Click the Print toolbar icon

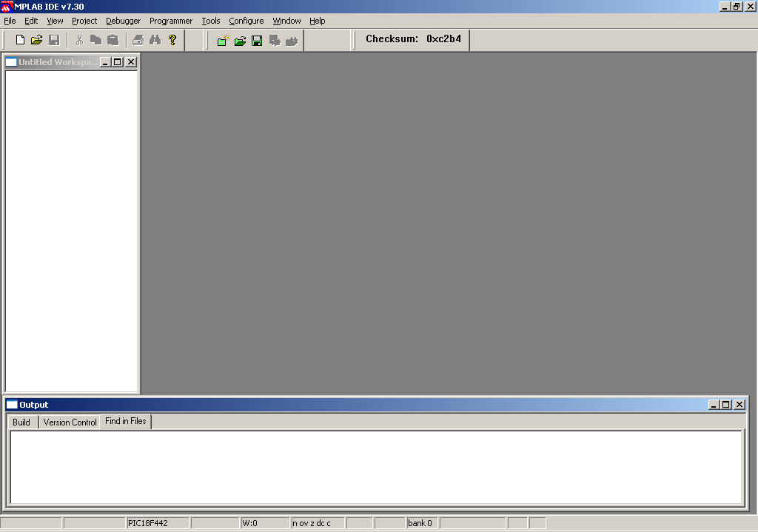(x=138, y=40)
